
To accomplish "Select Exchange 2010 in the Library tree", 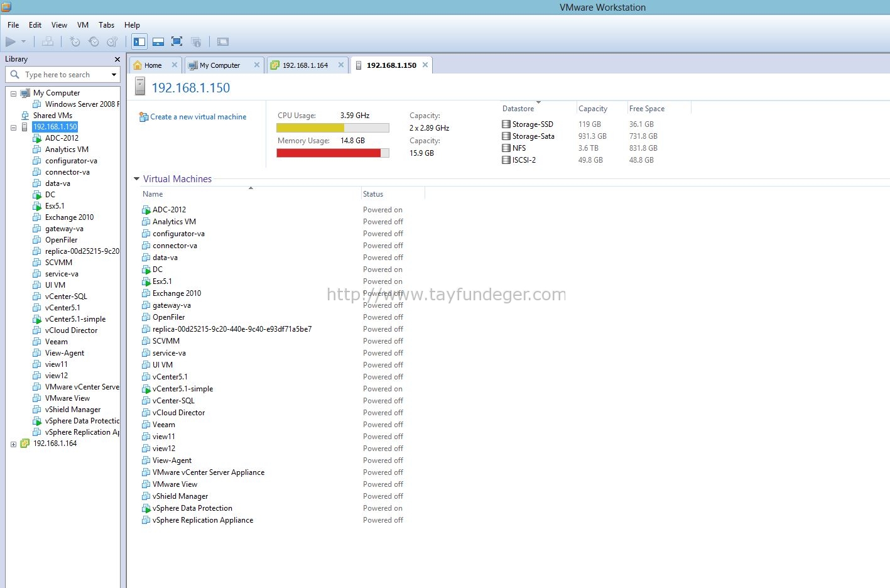I will [x=69, y=217].
